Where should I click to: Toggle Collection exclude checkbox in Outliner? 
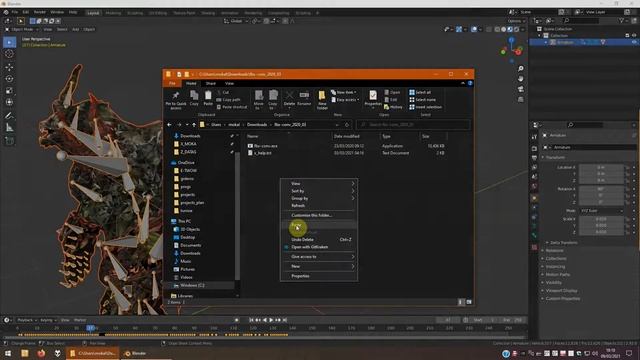pyautogui.click(x=627, y=36)
